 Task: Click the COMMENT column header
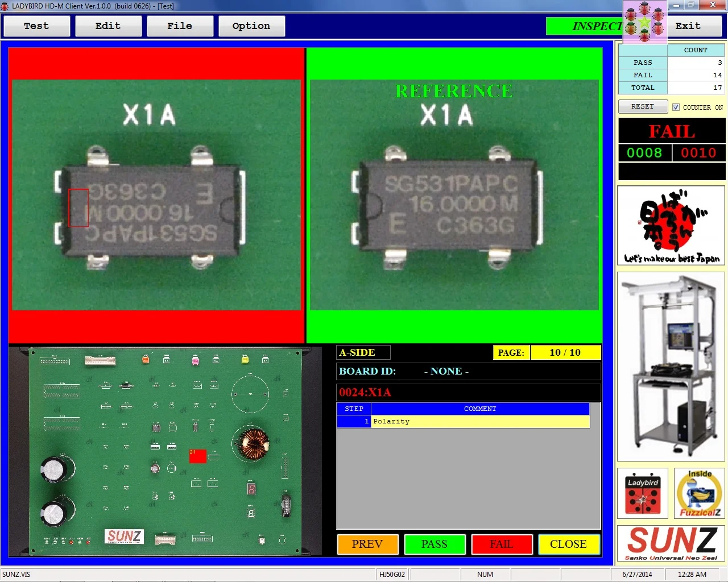click(480, 409)
